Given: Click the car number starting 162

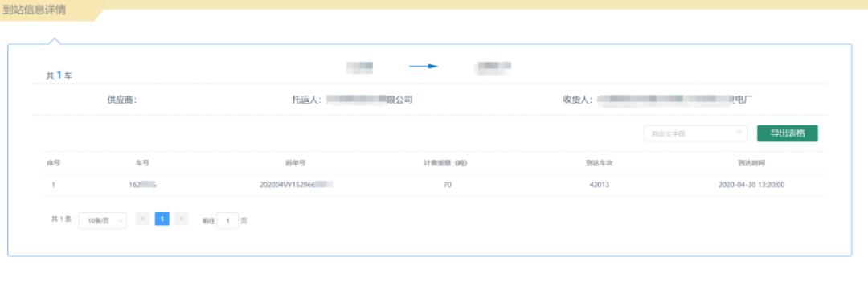Looking at the screenshot, I should pyautogui.click(x=142, y=185).
